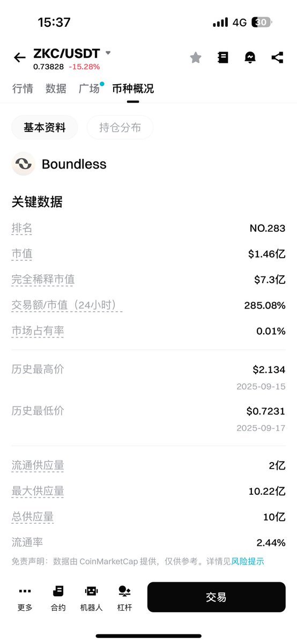Go to the 广场 tab
Screen dimensions: 297x644
(x=89, y=89)
